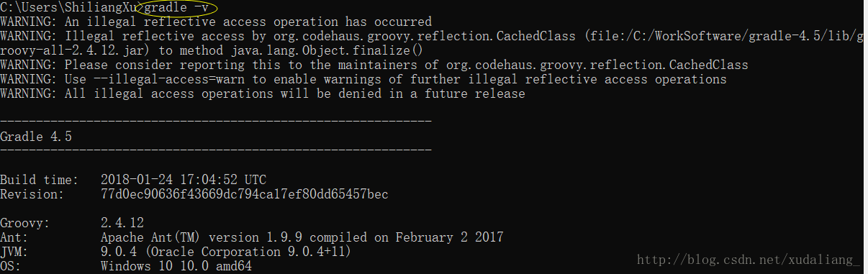Click the blog.csdn.net watermark URL
This screenshot has height=274, width=868.
pos(749,260)
